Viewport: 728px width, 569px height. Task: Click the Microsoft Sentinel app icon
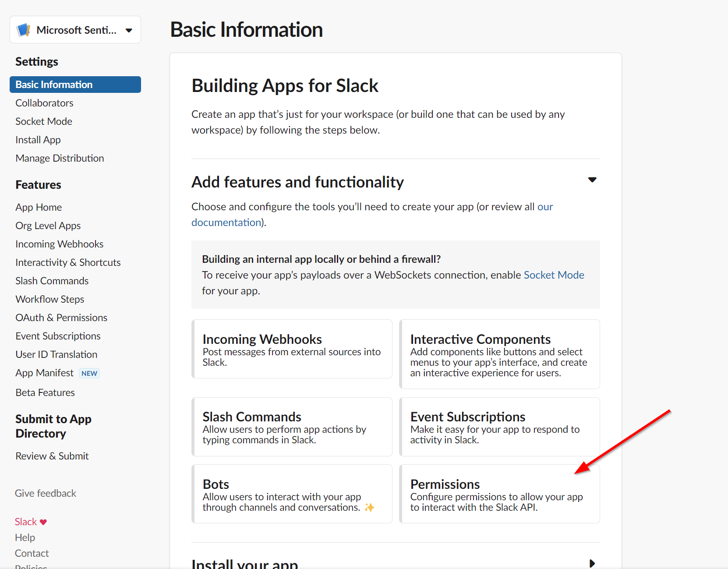(23, 30)
